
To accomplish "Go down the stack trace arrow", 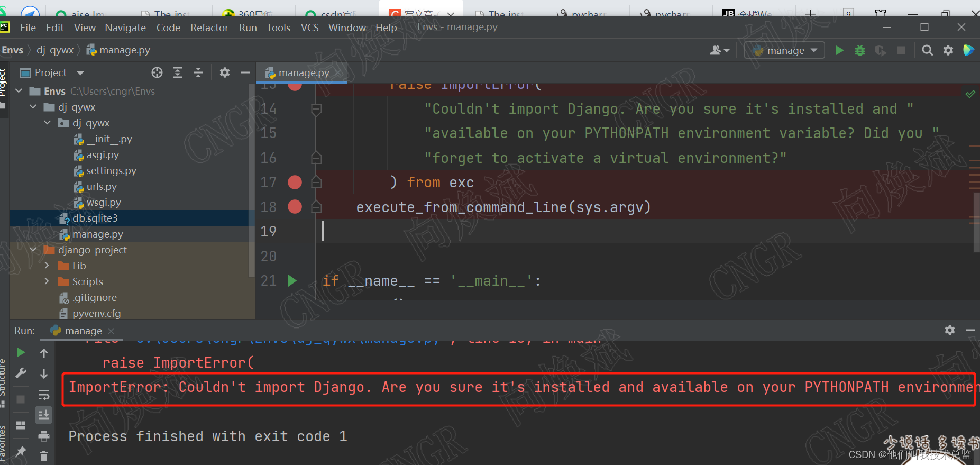I will point(44,373).
